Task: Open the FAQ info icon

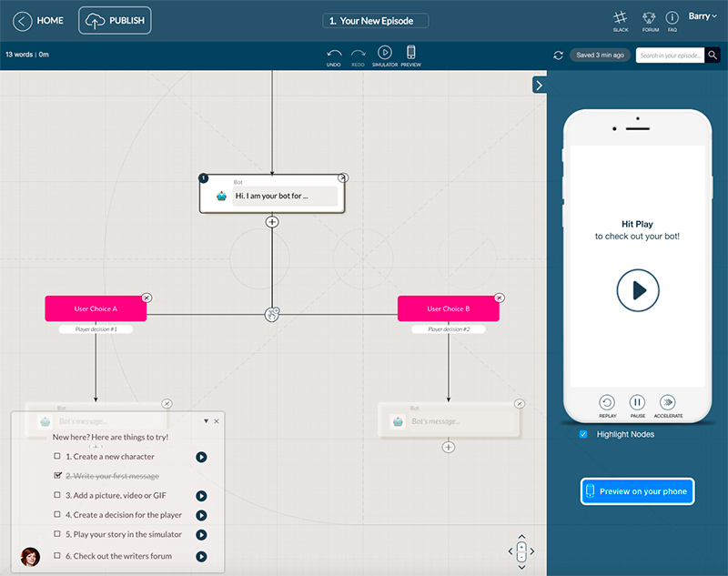Action: click(672, 17)
